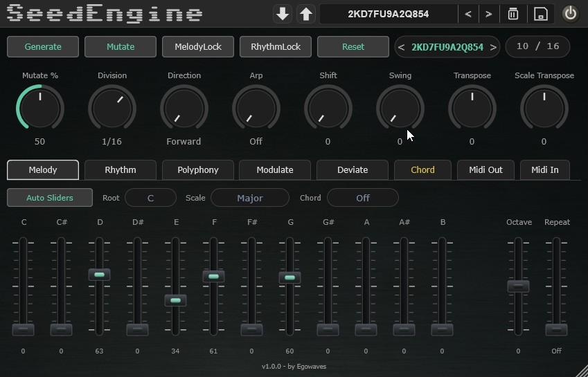Click the download arrow icon in header

click(x=283, y=15)
